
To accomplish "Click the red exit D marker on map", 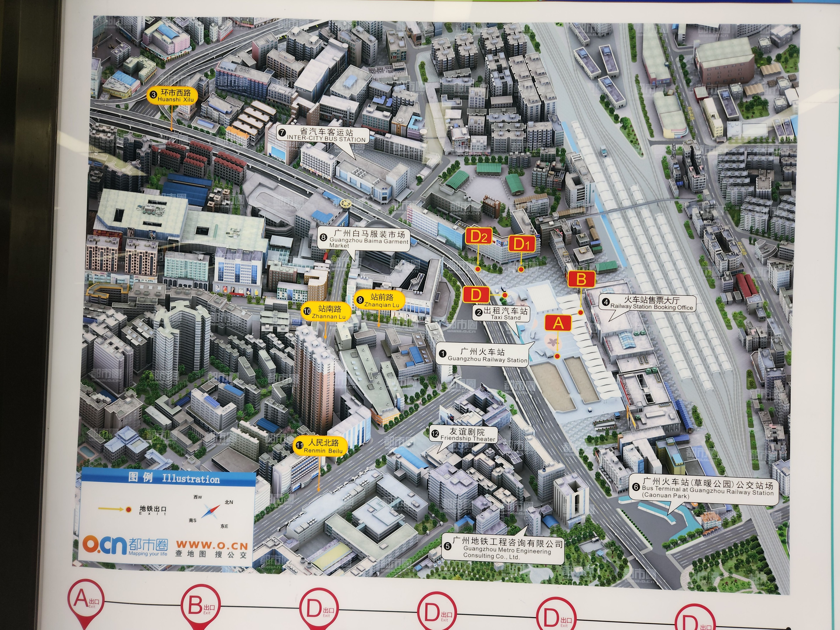I will pos(476,295).
